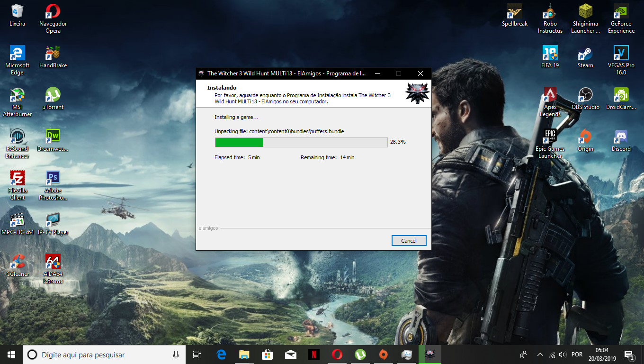This screenshot has width=644, height=364.
Task: Open Microsoft Store from the taskbar
Action: [267, 355]
